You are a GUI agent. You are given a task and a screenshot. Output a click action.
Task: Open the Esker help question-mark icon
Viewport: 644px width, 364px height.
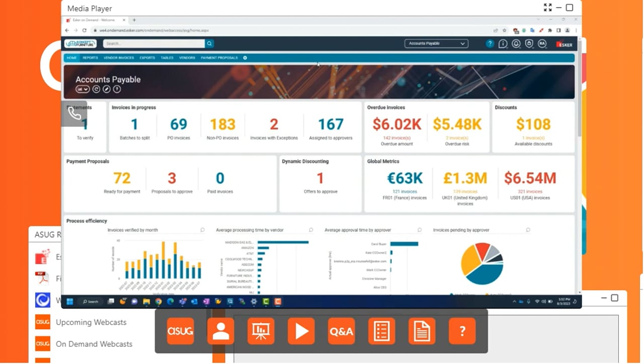pos(490,44)
